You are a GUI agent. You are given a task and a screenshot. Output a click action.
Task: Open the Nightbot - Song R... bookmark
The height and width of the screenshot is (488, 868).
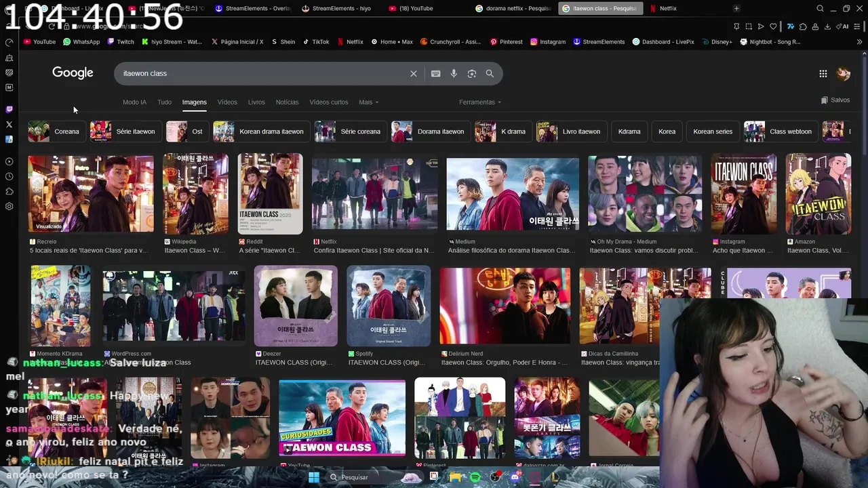(770, 42)
